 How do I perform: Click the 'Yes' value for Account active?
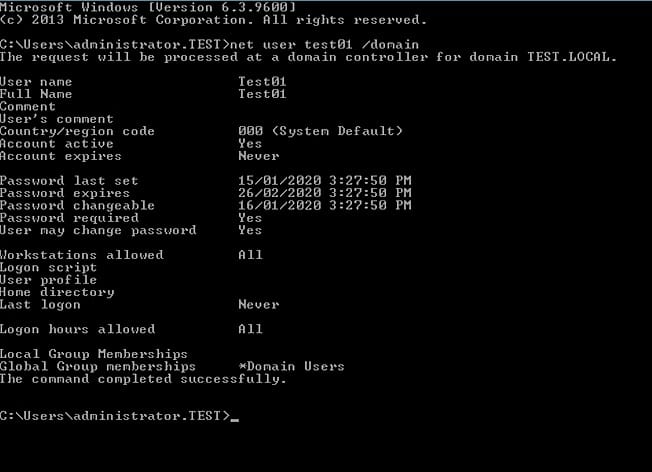pyautogui.click(x=250, y=143)
